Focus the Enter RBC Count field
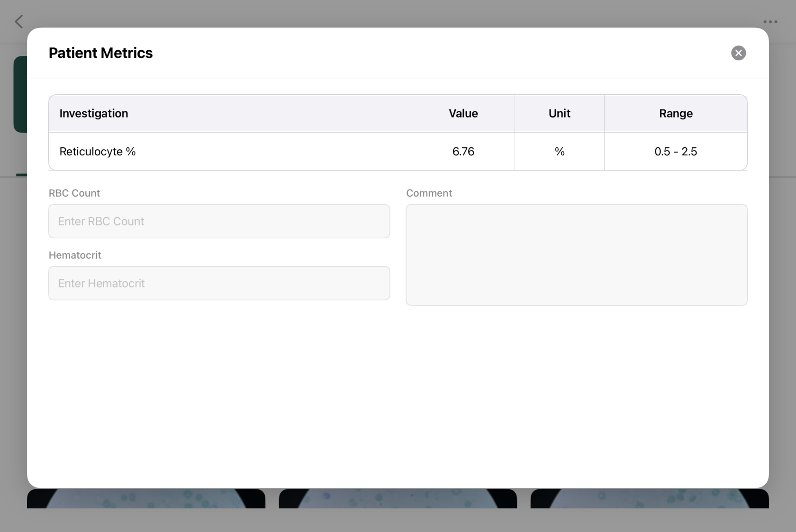Screen dimensions: 796x532 click(219, 221)
